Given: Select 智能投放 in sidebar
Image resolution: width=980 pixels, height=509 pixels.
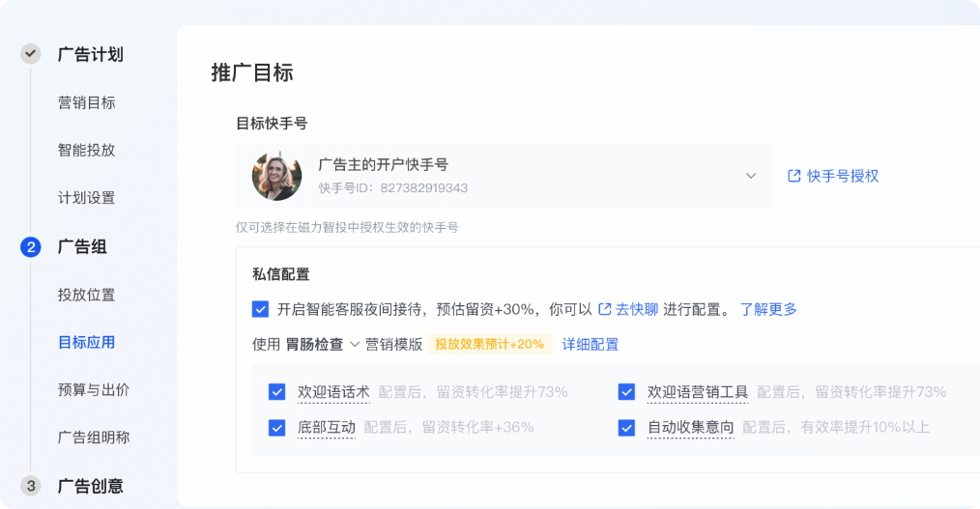Looking at the screenshot, I should pyautogui.click(x=87, y=150).
